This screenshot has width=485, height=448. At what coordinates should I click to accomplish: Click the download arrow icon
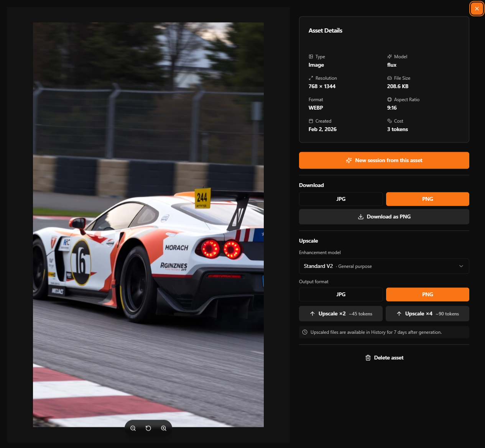[x=361, y=217]
